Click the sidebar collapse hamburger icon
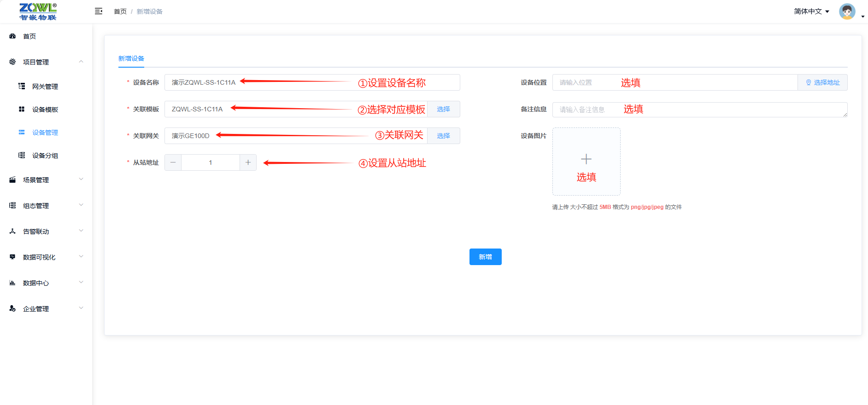This screenshot has width=868, height=405. click(x=98, y=11)
